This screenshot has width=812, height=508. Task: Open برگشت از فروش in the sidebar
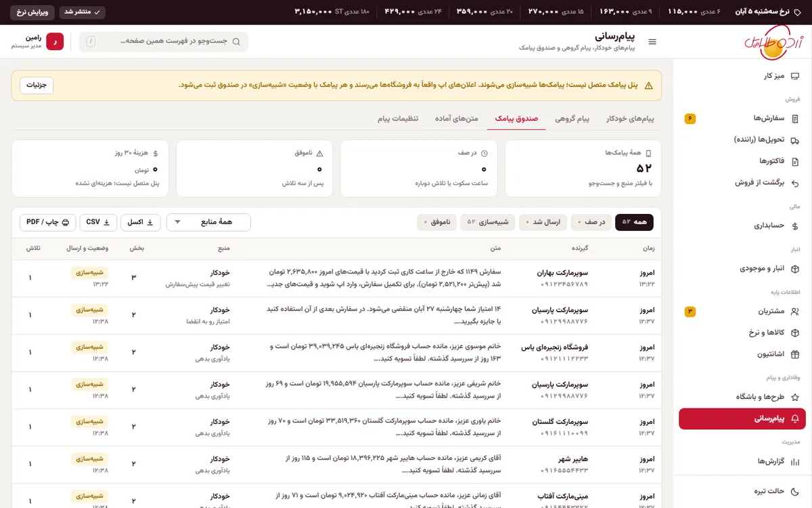[x=742, y=183]
